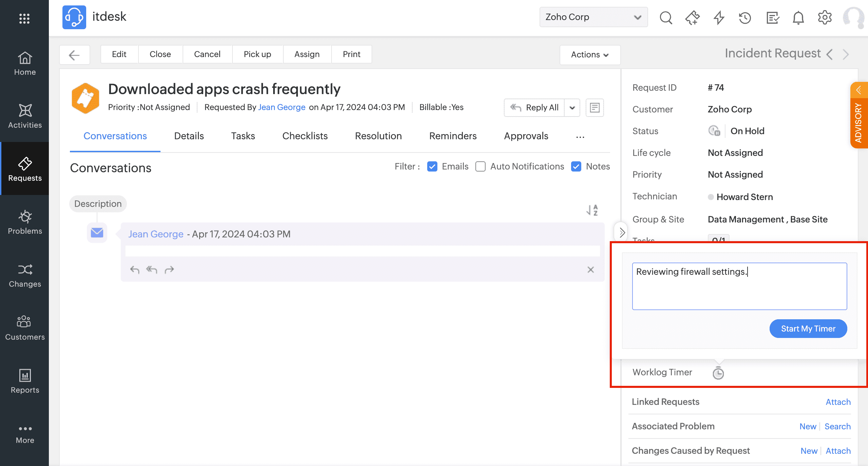868x466 pixels.
Task: Click the sort A-Z conversations icon
Action: click(x=592, y=210)
